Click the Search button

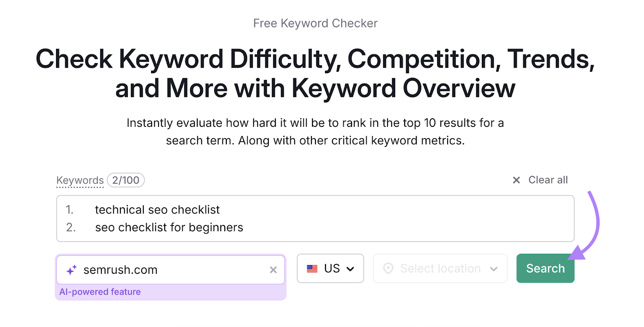point(545,268)
